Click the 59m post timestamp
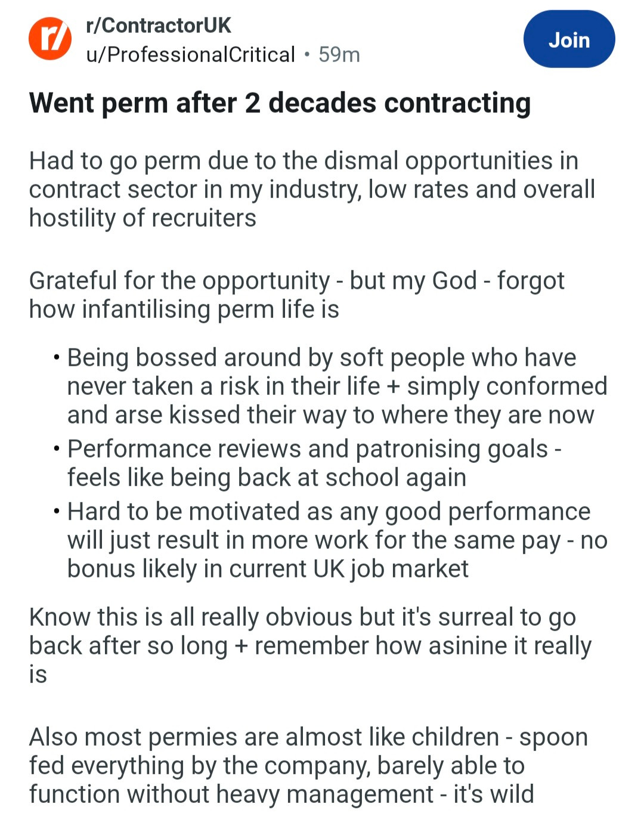 pyautogui.click(x=339, y=55)
